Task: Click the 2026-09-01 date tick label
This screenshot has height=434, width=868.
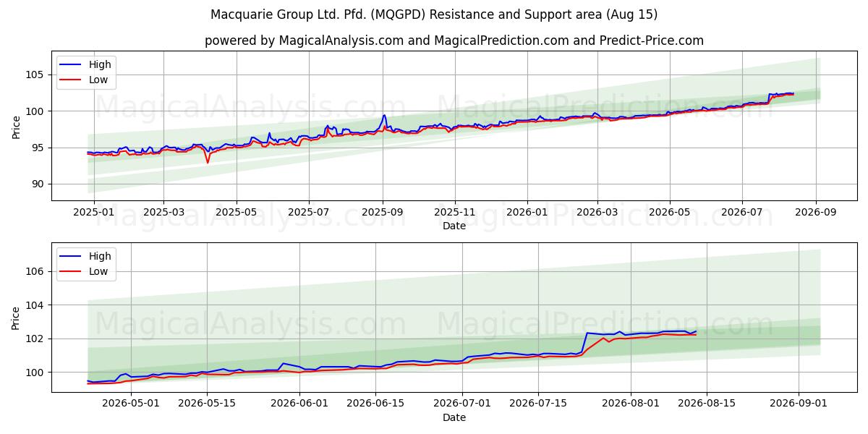Action: pyautogui.click(x=799, y=404)
